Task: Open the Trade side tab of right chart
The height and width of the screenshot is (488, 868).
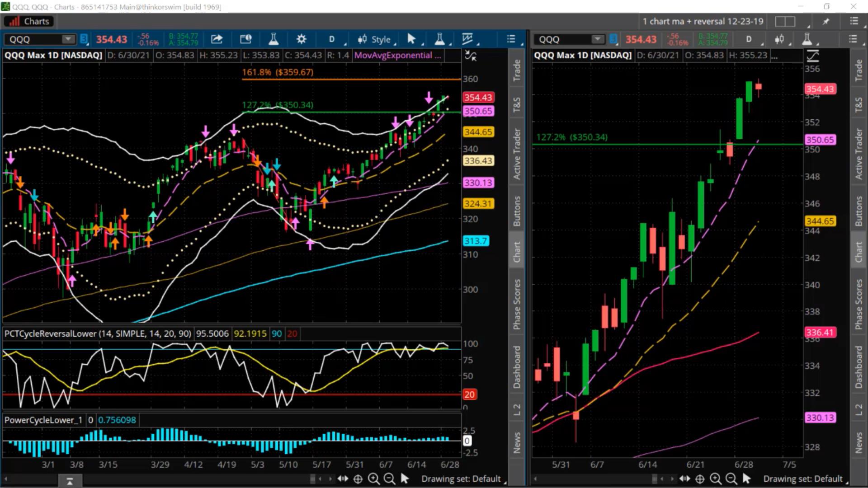Action: tap(859, 70)
